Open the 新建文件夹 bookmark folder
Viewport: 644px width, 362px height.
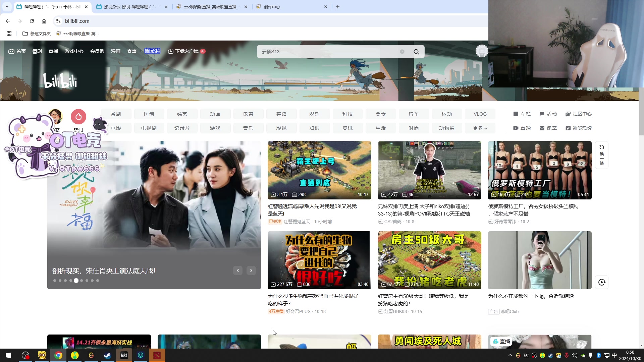(36, 34)
